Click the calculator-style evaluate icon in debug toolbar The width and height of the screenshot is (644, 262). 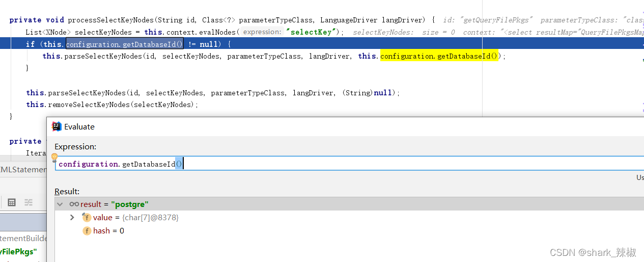tap(12, 202)
